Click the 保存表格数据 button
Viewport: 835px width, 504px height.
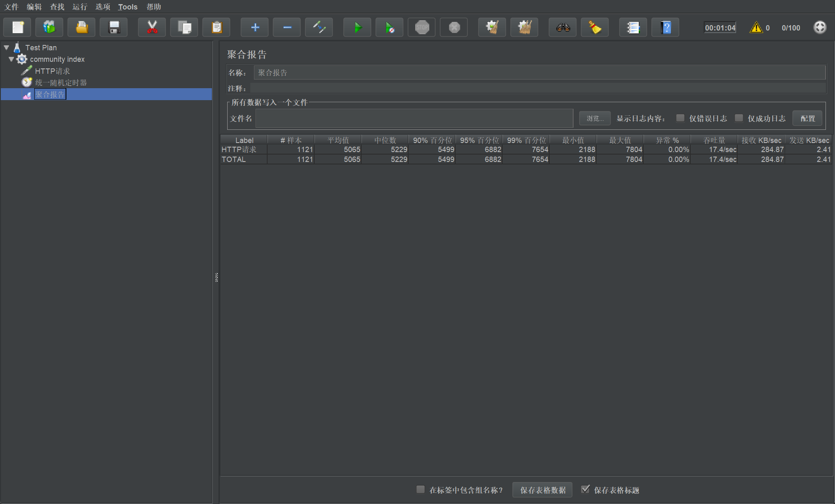tap(542, 490)
